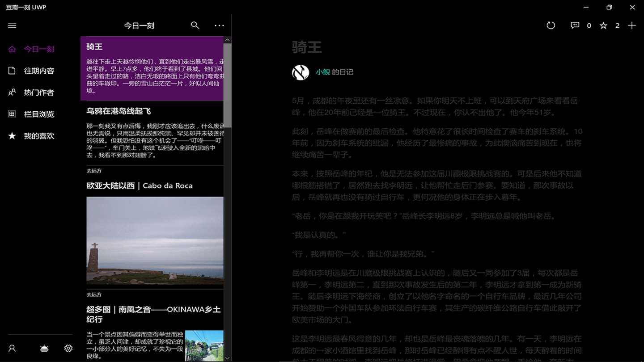Click the 今日一刻 home icon
Screen dimensions: 644x362
pyautogui.click(x=12, y=49)
